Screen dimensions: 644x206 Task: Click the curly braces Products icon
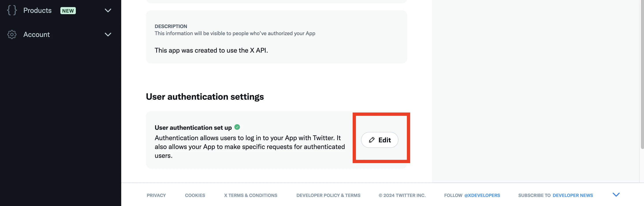tap(12, 10)
